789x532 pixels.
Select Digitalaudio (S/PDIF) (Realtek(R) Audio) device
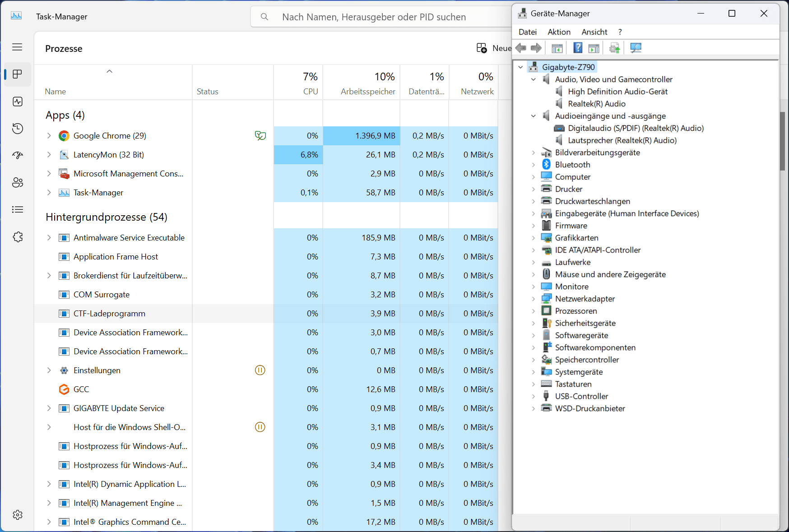[636, 128]
